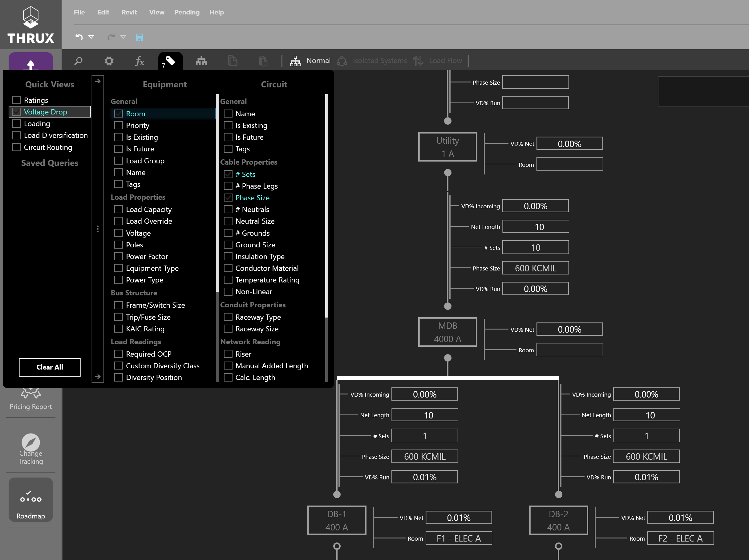
Task: Click the tag icon tab
Action: click(x=170, y=61)
